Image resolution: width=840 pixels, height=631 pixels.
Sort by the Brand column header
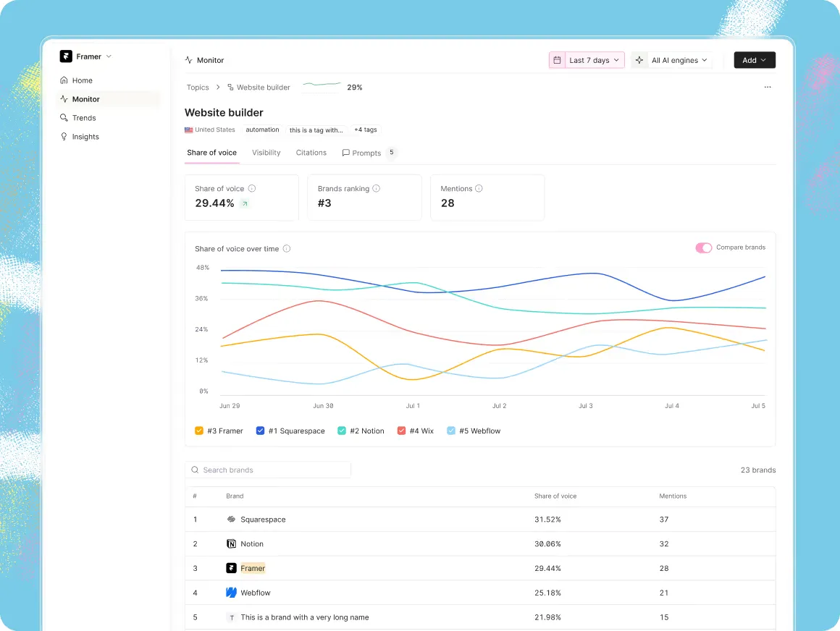point(235,496)
